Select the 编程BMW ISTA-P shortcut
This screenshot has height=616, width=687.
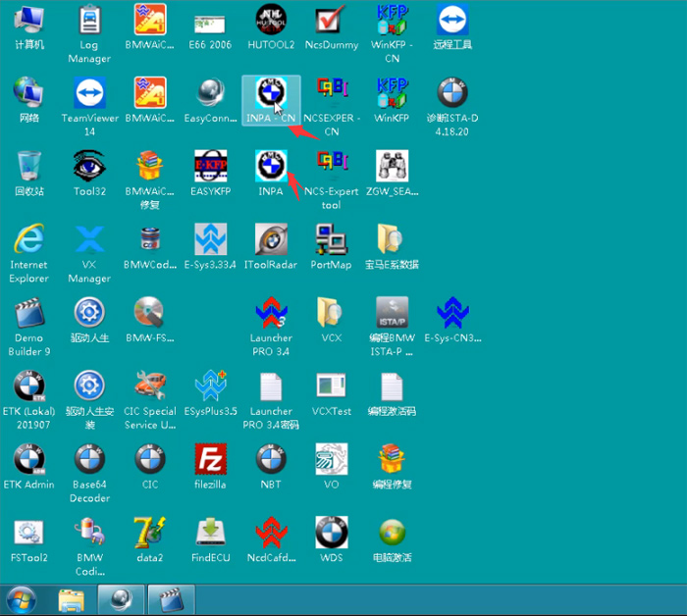tap(393, 327)
